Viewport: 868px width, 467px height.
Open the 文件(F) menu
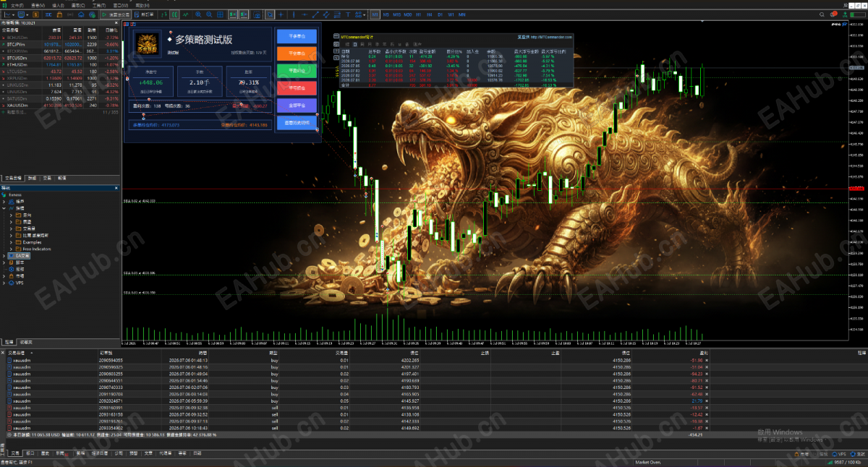(17, 6)
